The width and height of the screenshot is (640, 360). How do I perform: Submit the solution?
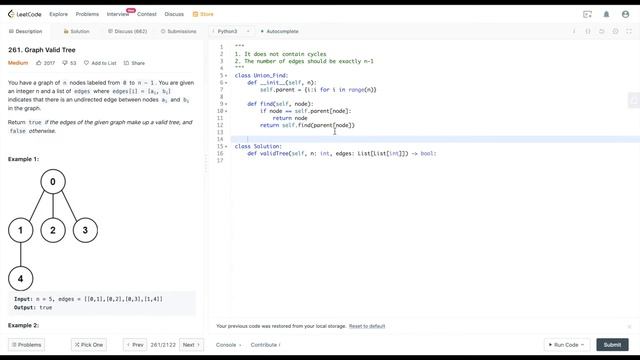pos(612,345)
